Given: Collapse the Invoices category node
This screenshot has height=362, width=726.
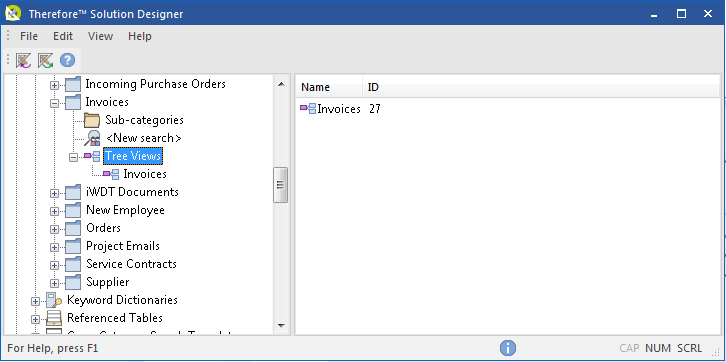Looking at the screenshot, I should (x=55, y=103).
